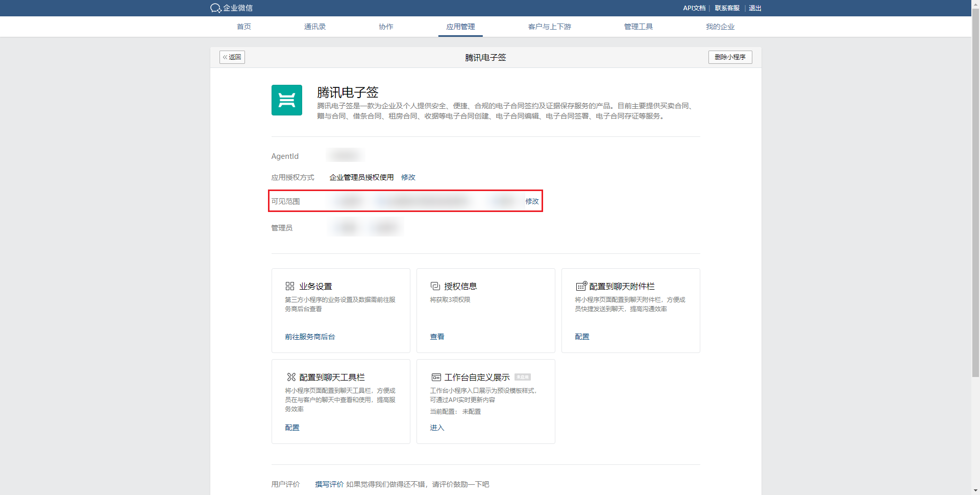The image size is (980, 495).
Task: Click the 撰写评价 link
Action: pos(329,484)
